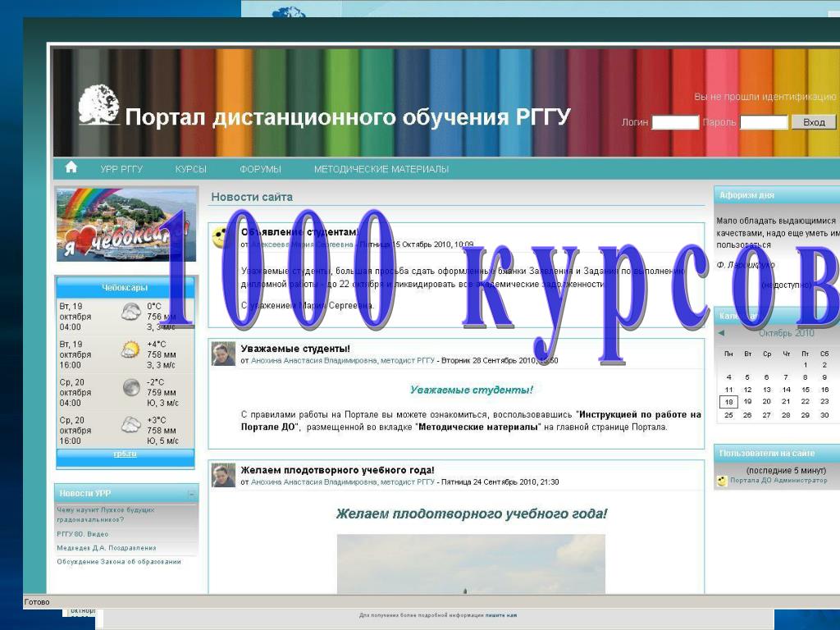Screen dimensions: 840x630
Task: Focus the Пароль input field
Action: 764,122
